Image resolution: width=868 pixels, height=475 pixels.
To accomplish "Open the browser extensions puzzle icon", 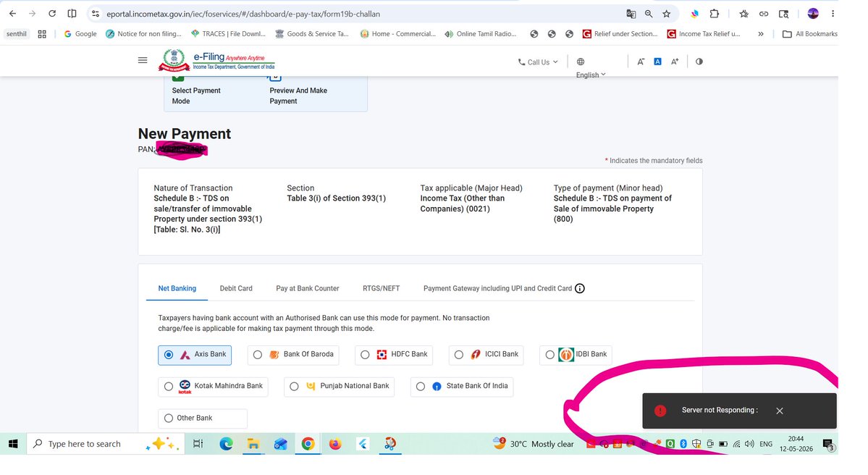I will 714,14.
